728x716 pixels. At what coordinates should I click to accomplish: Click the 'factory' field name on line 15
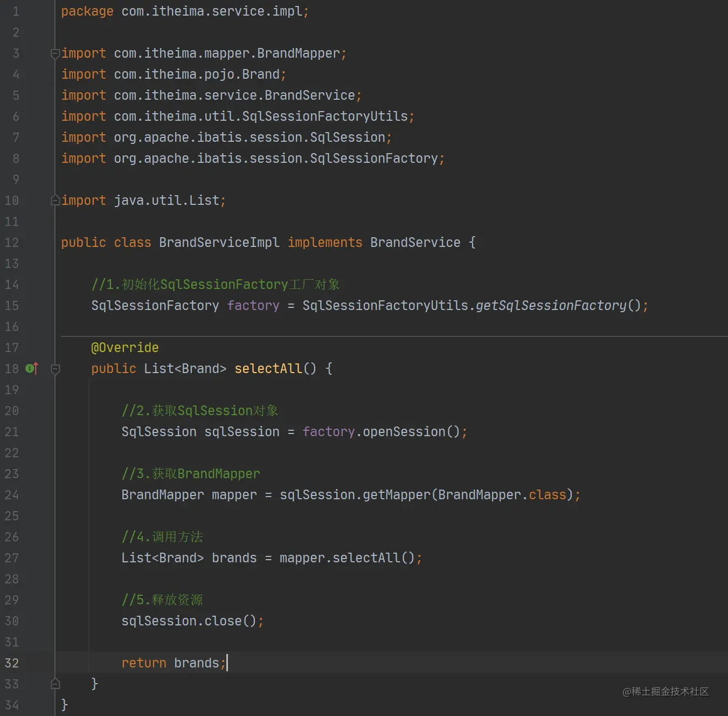coord(253,306)
